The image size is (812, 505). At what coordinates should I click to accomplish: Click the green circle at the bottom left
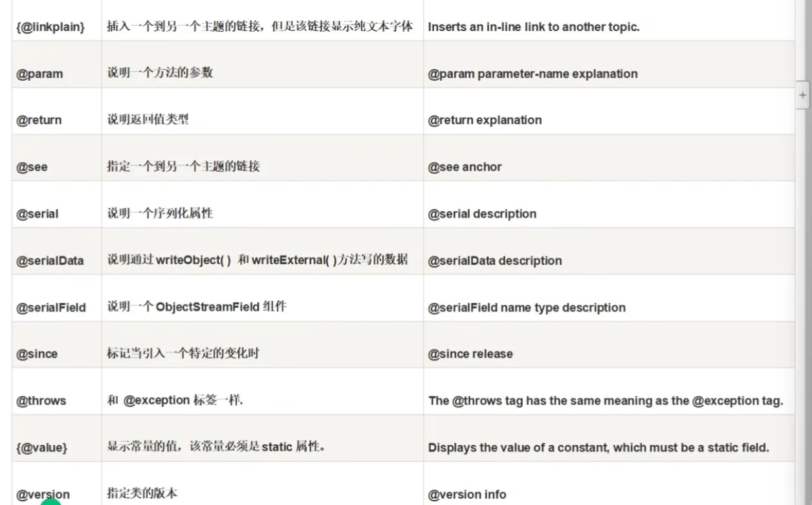[x=50, y=501]
